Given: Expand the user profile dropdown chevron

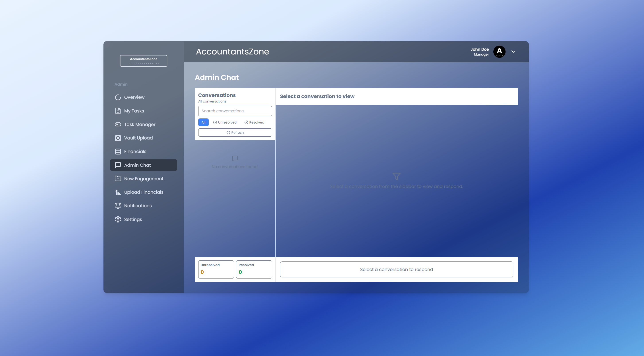Looking at the screenshot, I should pyautogui.click(x=513, y=51).
